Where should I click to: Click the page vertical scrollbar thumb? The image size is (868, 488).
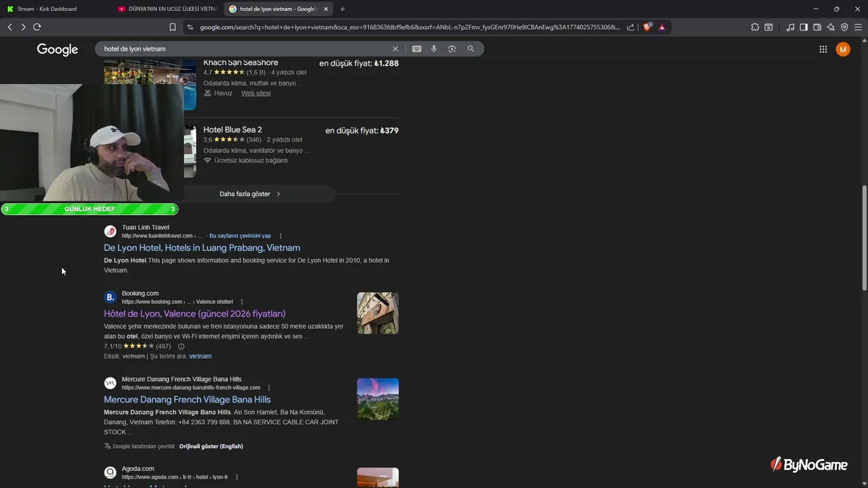[864, 239]
